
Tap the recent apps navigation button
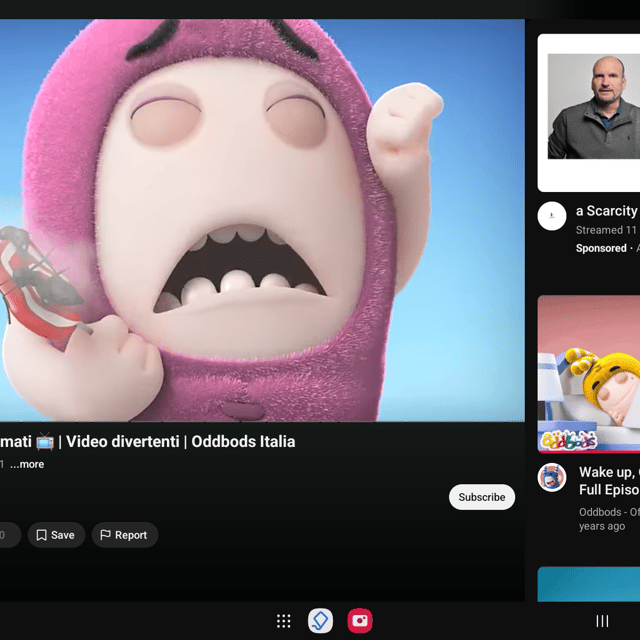602,621
